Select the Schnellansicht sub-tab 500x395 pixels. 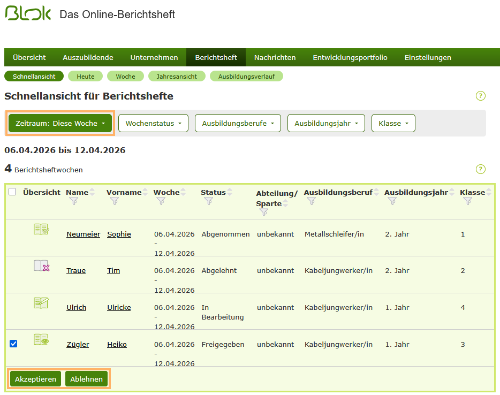point(34,76)
